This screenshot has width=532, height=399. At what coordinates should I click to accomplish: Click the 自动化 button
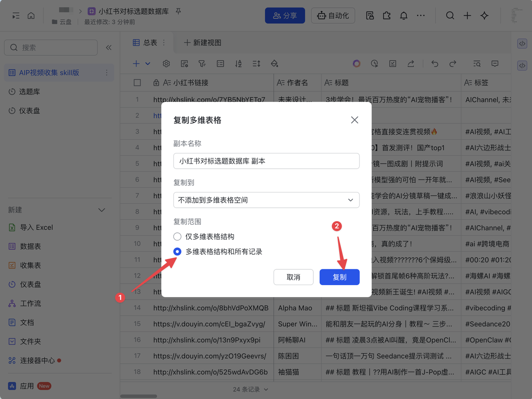[x=333, y=16]
